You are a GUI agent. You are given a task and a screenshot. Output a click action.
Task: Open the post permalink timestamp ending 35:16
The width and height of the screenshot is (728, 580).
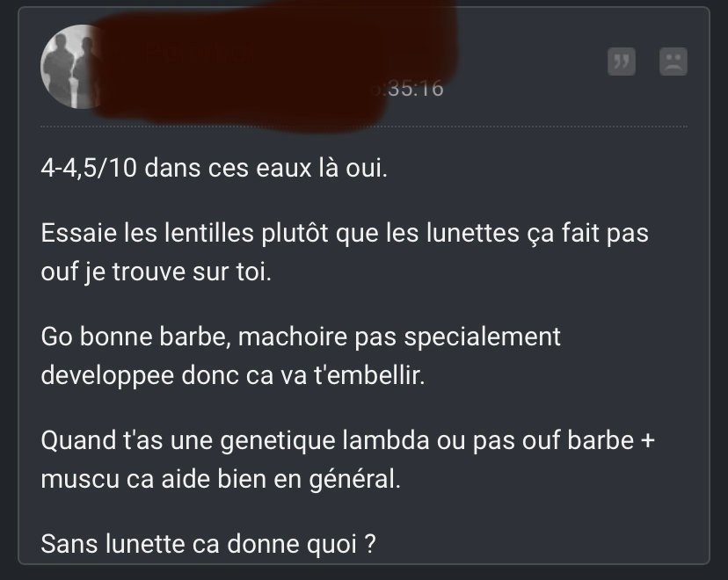(409, 88)
